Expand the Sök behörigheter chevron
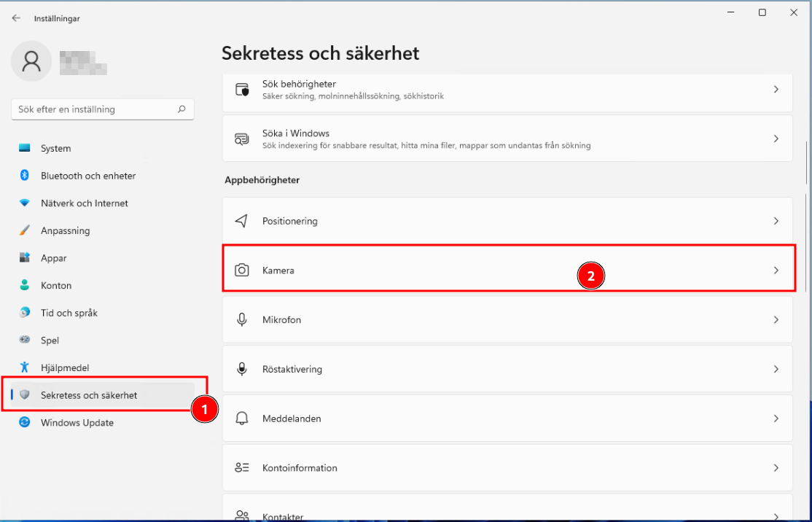Image resolution: width=812 pixels, height=522 pixels. [776, 90]
